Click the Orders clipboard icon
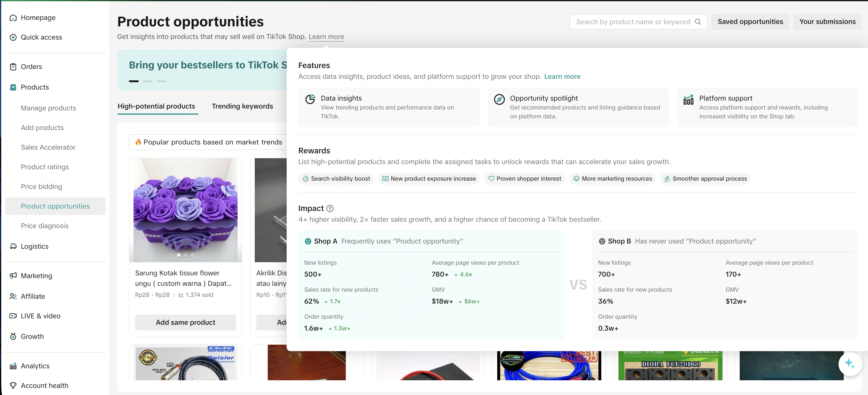868x395 pixels. pyautogui.click(x=13, y=67)
